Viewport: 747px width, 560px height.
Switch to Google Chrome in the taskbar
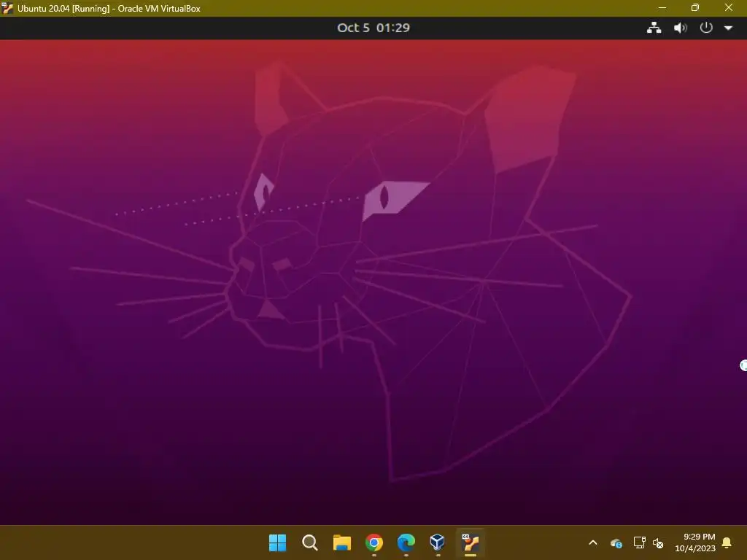374,542
